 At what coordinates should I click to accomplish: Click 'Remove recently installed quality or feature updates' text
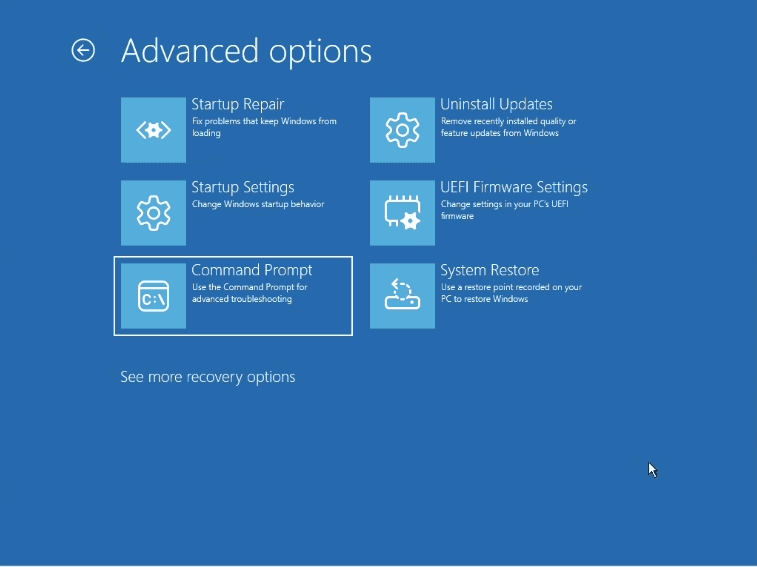tap(508, 127)
